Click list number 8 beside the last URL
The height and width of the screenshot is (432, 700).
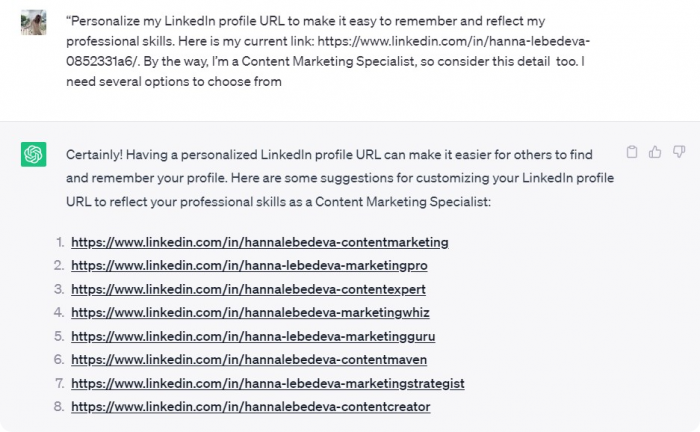pyautogui.click(x=59, y=407)
